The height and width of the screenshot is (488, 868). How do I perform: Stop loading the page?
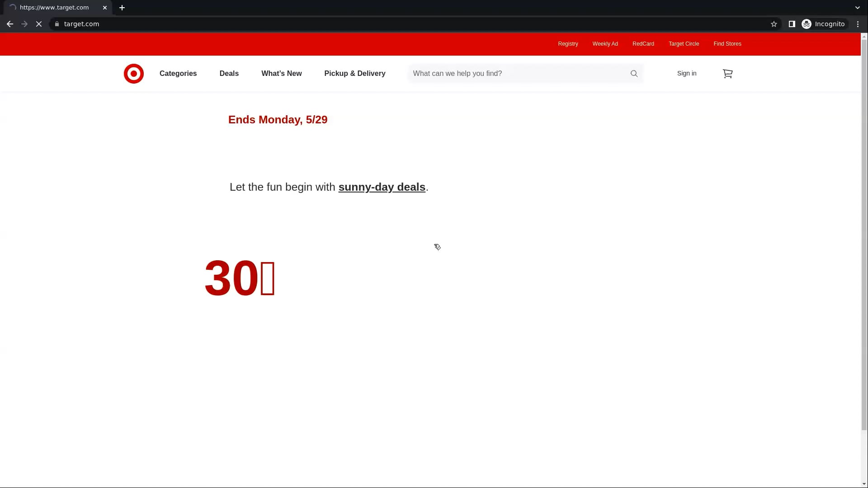(x=39, y=24)
